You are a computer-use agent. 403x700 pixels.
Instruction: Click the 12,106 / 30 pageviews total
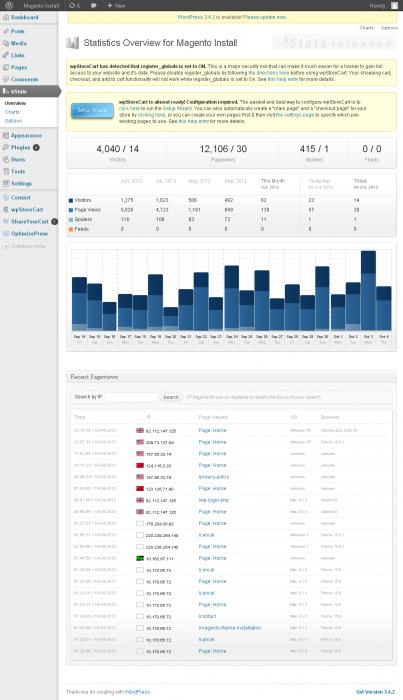point(223,149)
